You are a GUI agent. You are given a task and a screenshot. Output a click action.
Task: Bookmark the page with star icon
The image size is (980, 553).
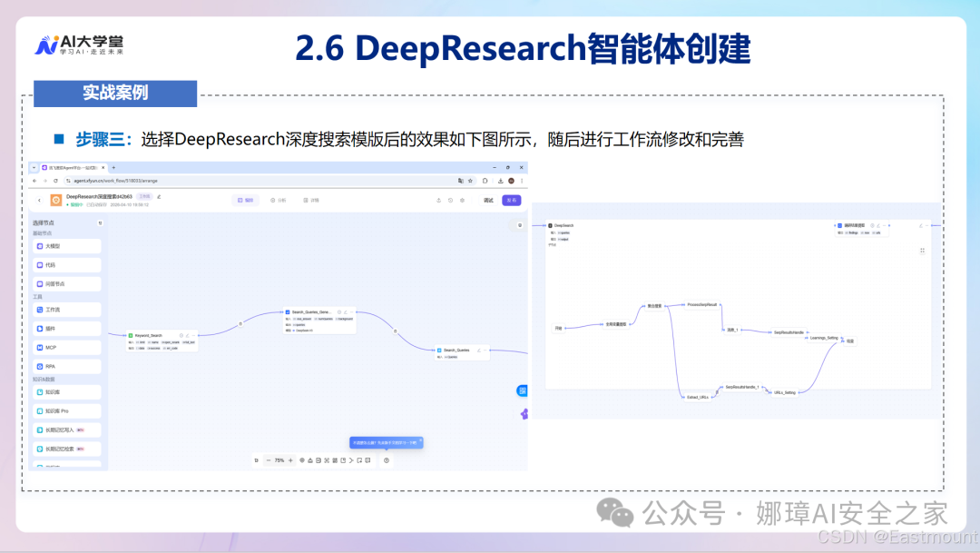470,181
